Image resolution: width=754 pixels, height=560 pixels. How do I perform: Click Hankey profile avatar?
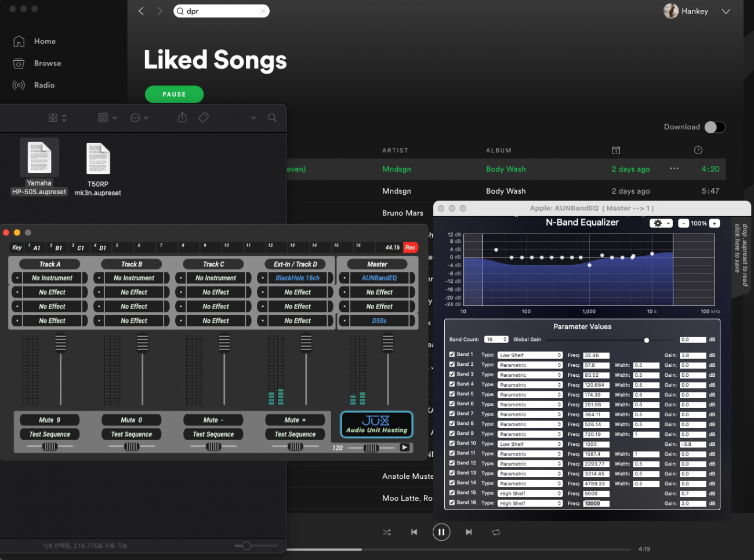tap(671, 11)
